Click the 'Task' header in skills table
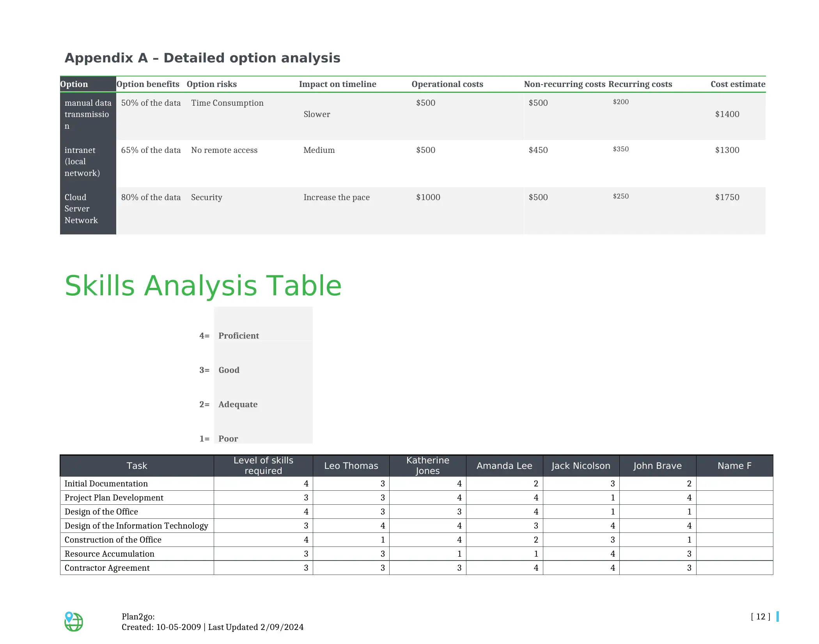The image size is (819, 644). pos(137,466)
